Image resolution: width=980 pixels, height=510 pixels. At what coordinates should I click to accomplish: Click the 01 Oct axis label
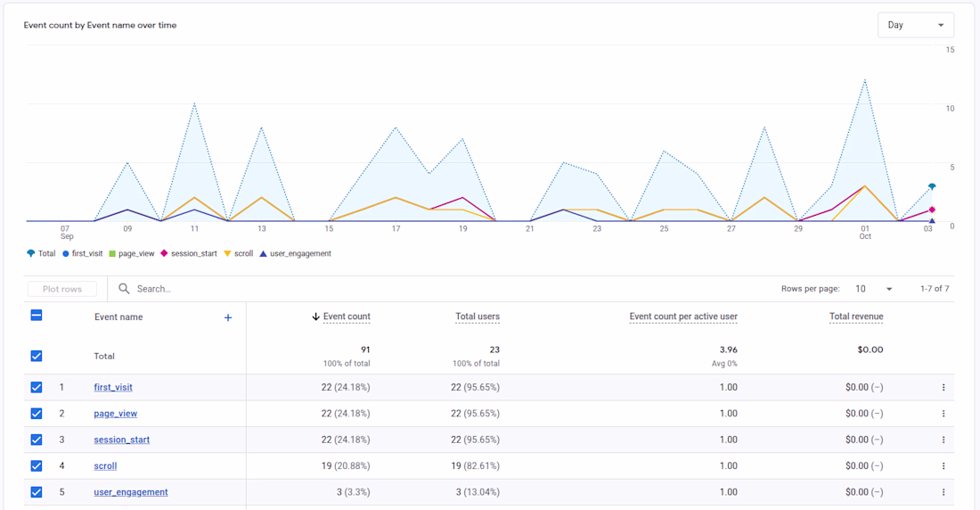pyautogui.click(x=865, y=232)
